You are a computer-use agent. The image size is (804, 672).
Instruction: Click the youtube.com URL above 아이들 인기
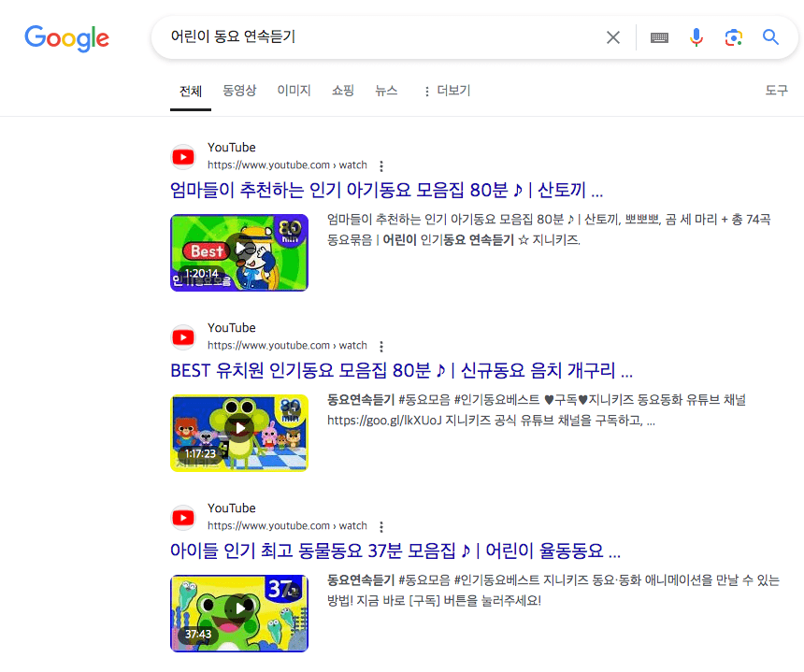[287, 526]
